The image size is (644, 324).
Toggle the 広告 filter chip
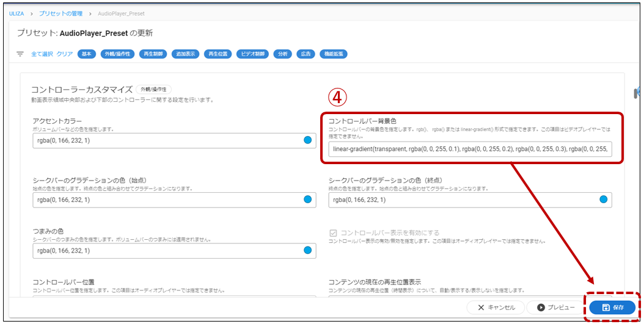(x=305, y=54)
